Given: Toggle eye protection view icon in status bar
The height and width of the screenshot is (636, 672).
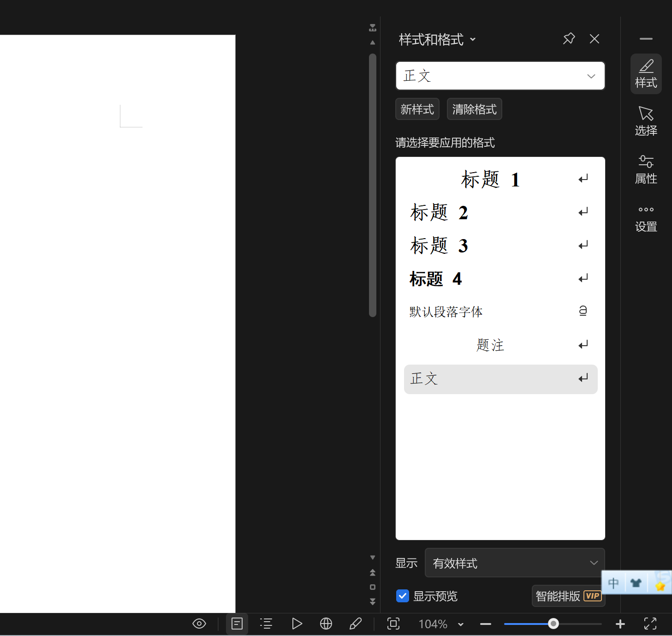Looking at the screenshot, I should click(x=199, y=624).
